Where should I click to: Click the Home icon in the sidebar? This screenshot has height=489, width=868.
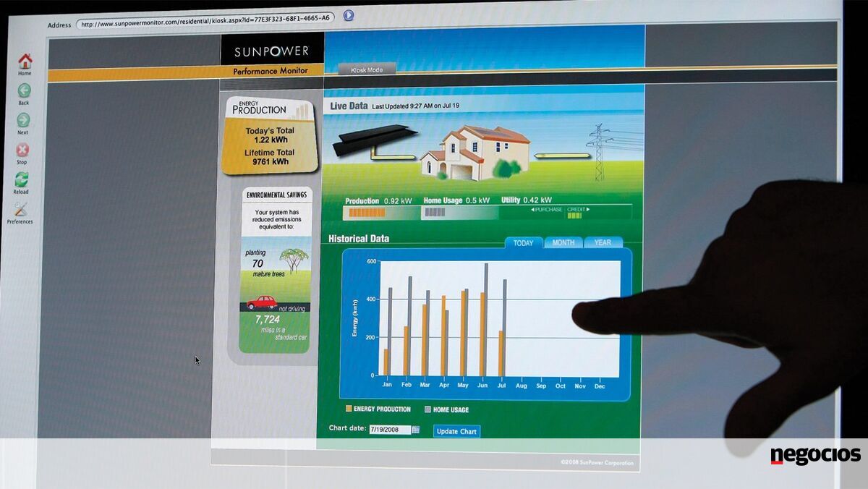click(x=25, y=61)
